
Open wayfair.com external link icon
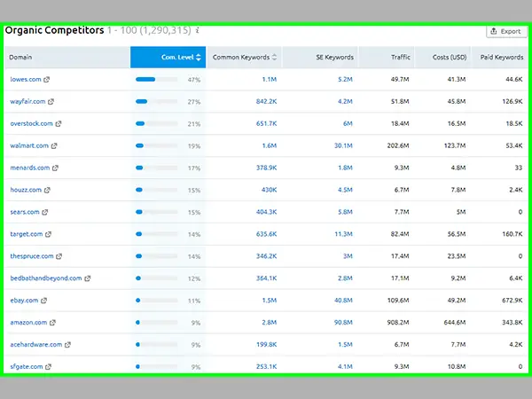(x=51, y=101)
